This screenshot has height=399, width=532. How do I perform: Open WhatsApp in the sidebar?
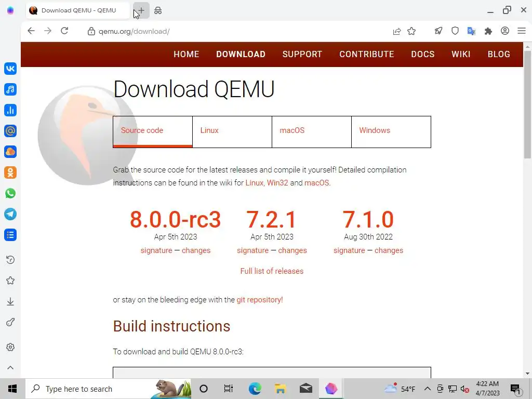tap(10, 193)
